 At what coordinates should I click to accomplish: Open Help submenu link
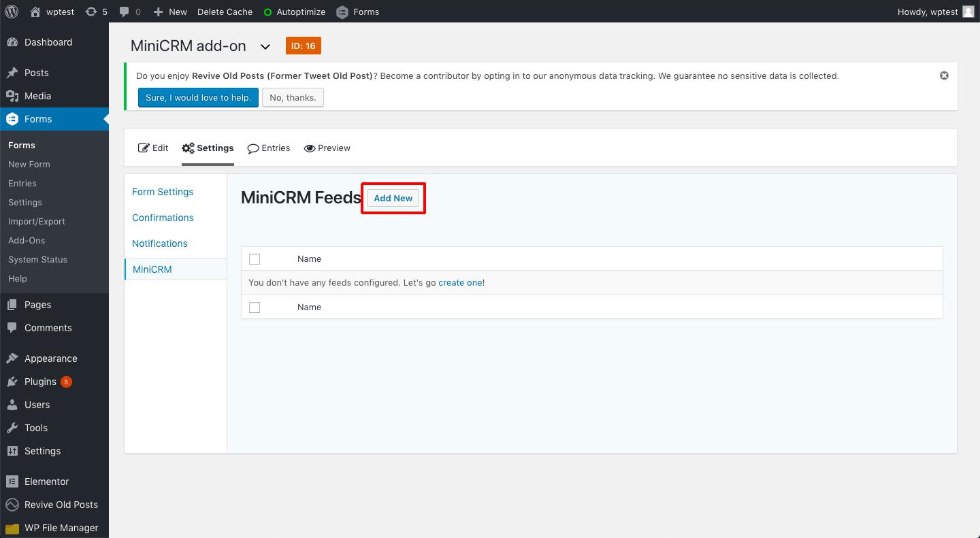point(18,278)
